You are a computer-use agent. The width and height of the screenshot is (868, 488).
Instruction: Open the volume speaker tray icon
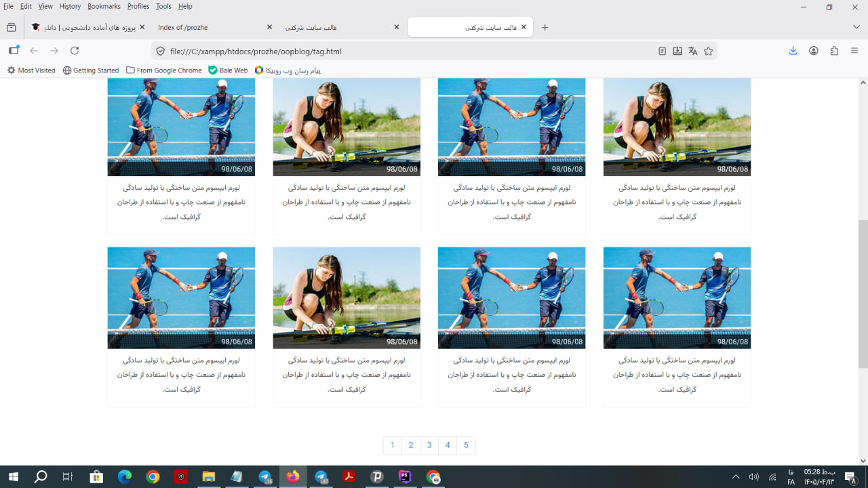pos(753,477)
